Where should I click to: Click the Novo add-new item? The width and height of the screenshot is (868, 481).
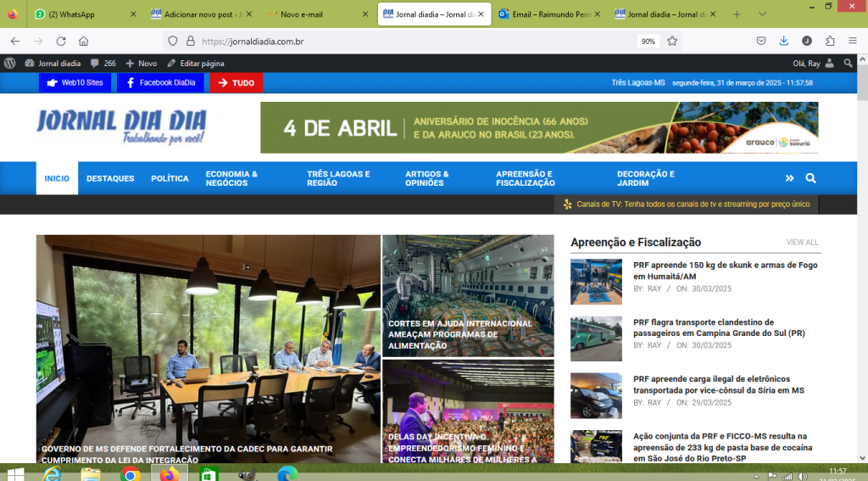coord(142,63)
